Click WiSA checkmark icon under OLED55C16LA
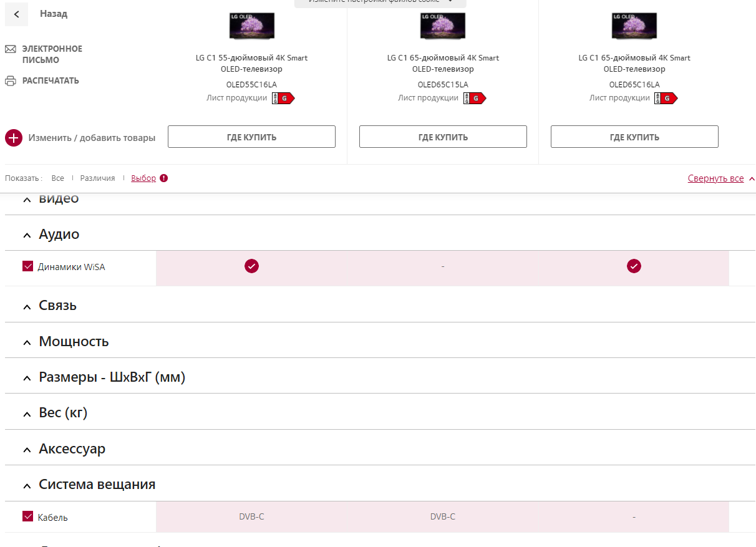Screen dimensions: 756x547 click(251, 266)
